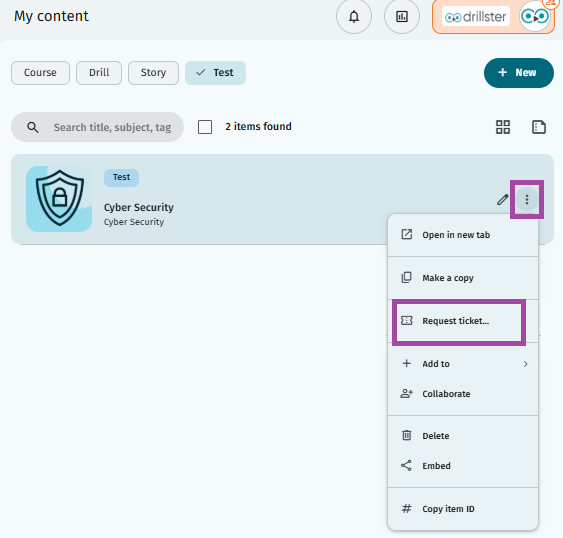Create new content with New button
563x538 pixels.
pyautogui.click(x=518, y=73)
